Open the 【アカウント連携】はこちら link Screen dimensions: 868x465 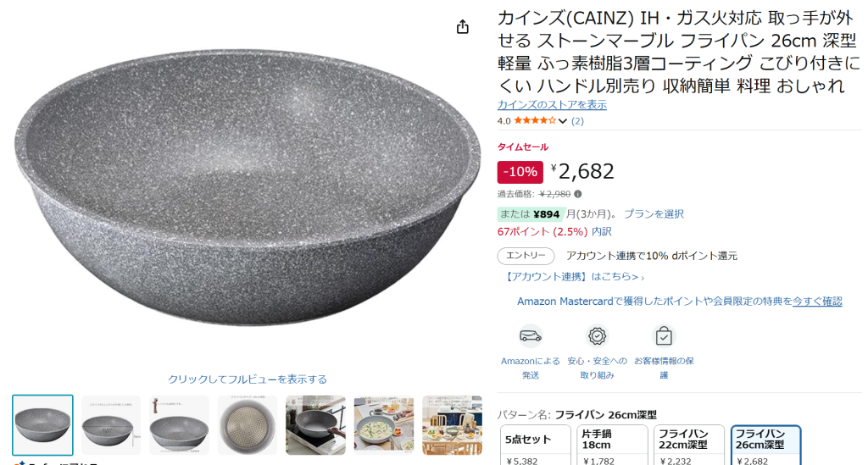point(574,276)
